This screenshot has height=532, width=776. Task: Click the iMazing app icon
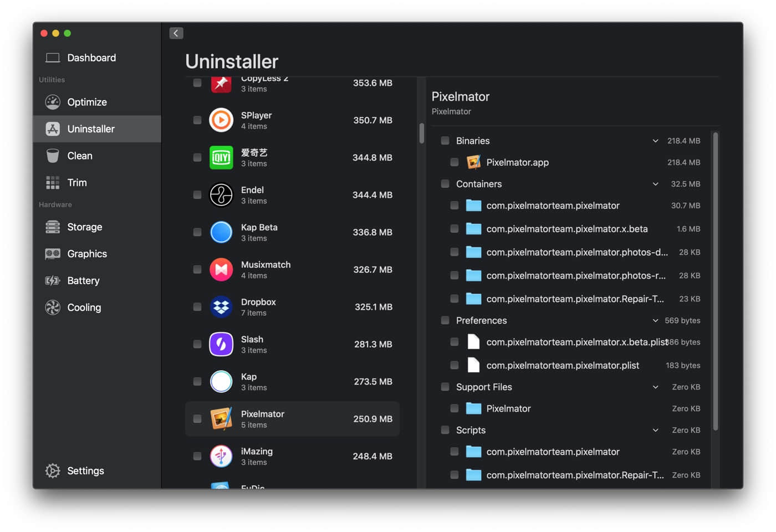click(221, 456)
